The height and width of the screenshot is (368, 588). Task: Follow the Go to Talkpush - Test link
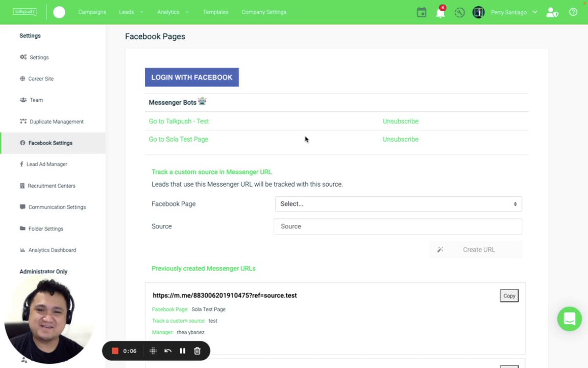[x=179, y=121]
